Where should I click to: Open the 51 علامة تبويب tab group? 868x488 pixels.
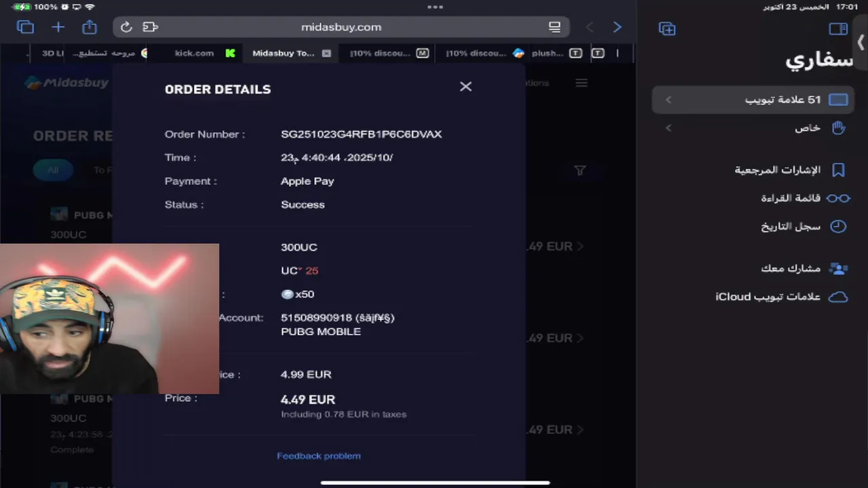753,100
